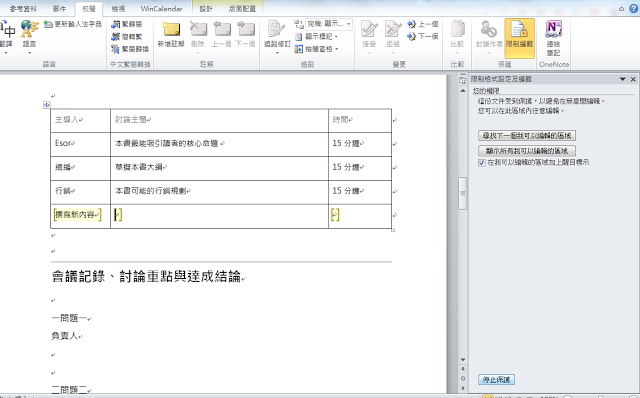Switch to the WinCalendar tab
Screen dimensions: 640x398
click(x=161, y=9)
